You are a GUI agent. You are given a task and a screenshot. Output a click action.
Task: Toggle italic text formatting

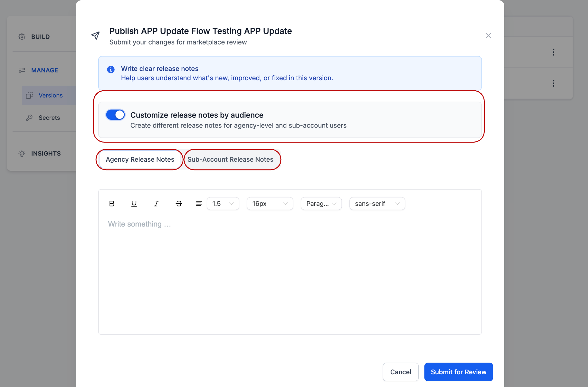tap(156, 204)
